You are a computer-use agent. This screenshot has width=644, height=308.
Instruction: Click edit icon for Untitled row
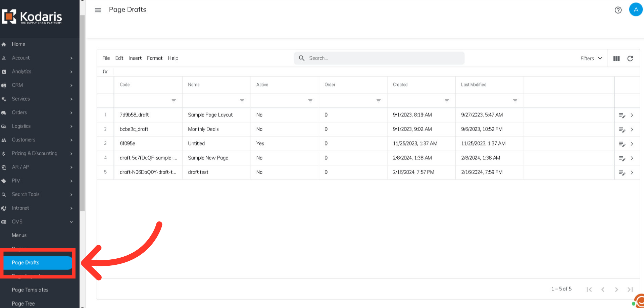tap(622, 144)
